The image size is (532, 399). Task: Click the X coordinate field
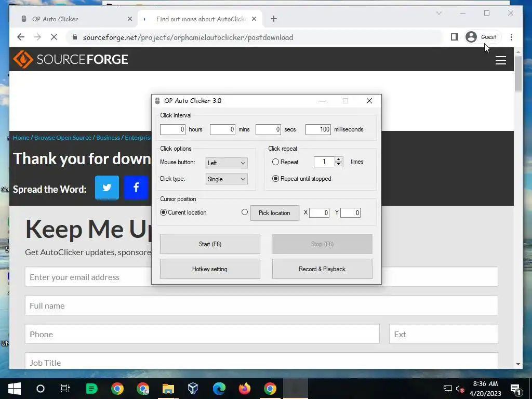[x=320, y=212]
